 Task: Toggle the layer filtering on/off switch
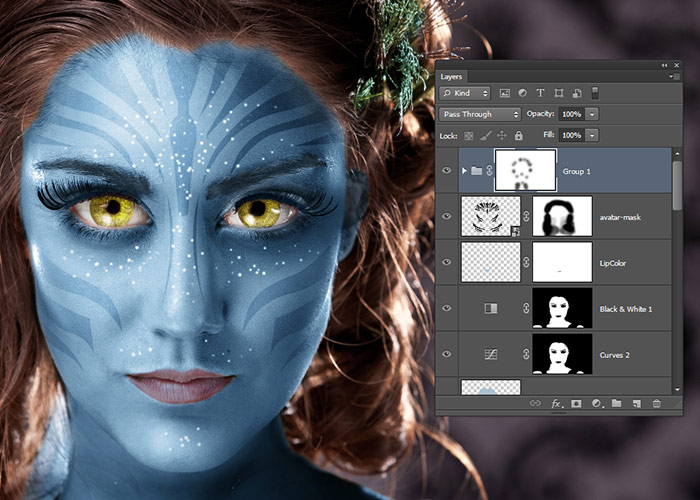click(596, 94)
